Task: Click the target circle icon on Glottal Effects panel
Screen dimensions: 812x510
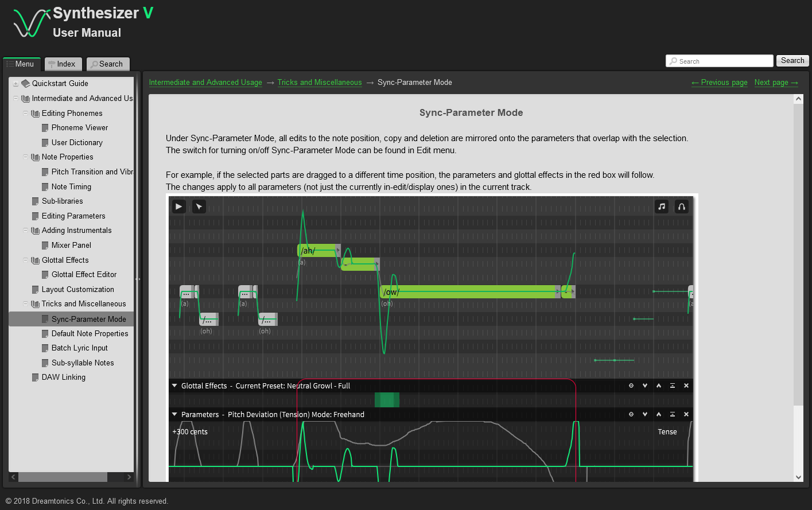Action: [631, 386]
